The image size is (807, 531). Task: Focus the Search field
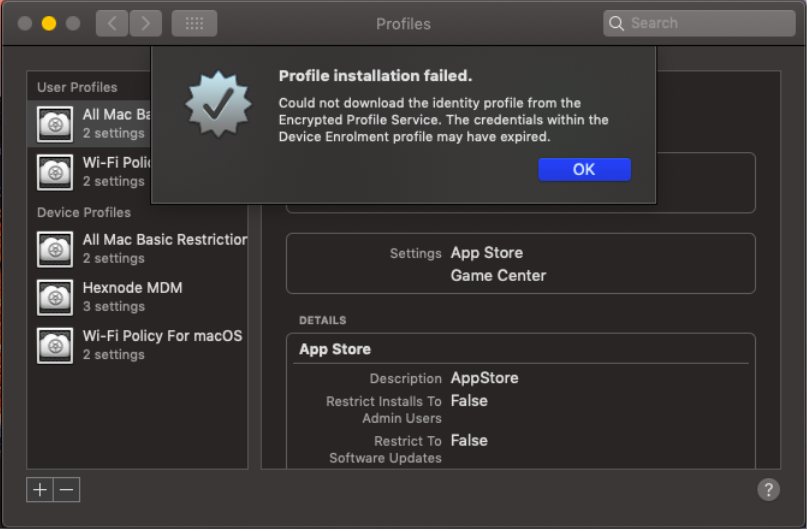(x=699, y=23)
